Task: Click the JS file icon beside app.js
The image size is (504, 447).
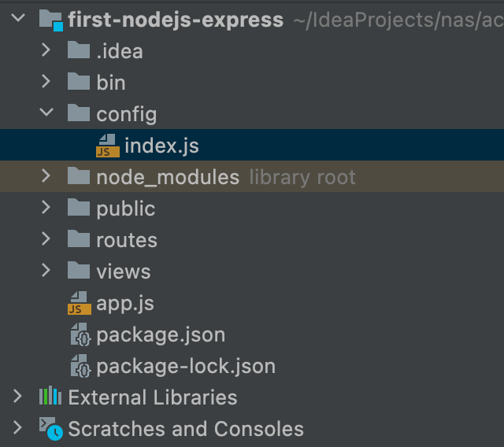Action: 80,303
